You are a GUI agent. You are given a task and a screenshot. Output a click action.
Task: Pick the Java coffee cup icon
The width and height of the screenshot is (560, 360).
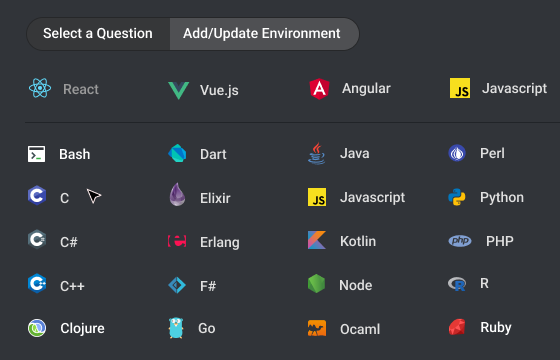(316, 154)
